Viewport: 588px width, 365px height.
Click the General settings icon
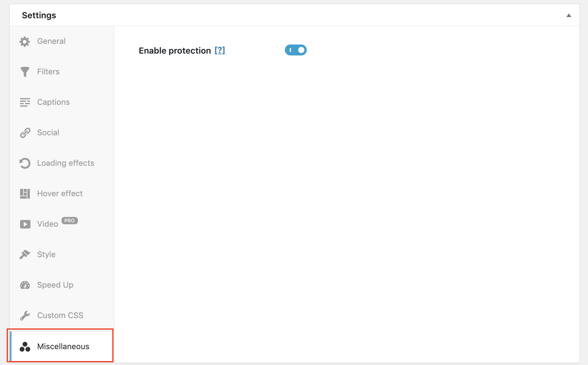tap(25, 41)
